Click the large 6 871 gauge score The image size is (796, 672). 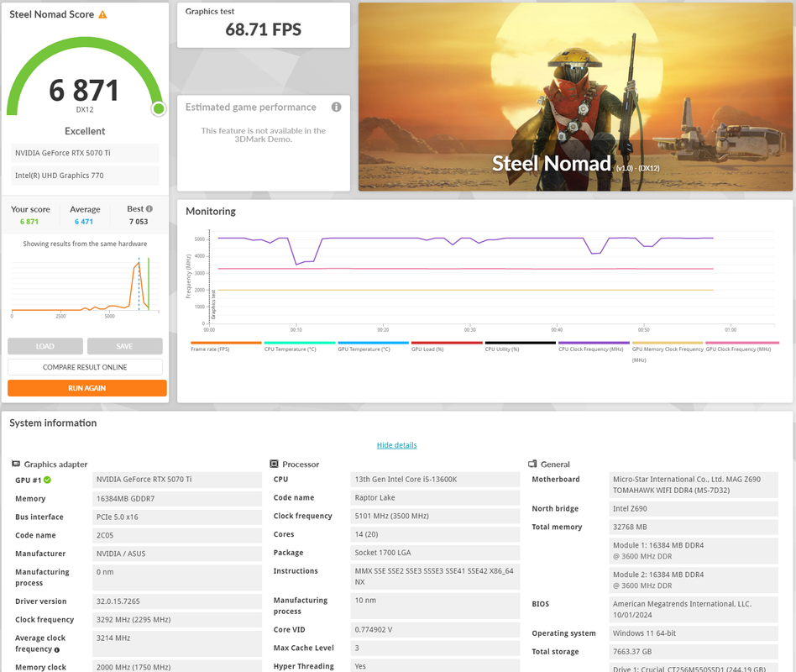pyautogui.click(x=84, y=91)
